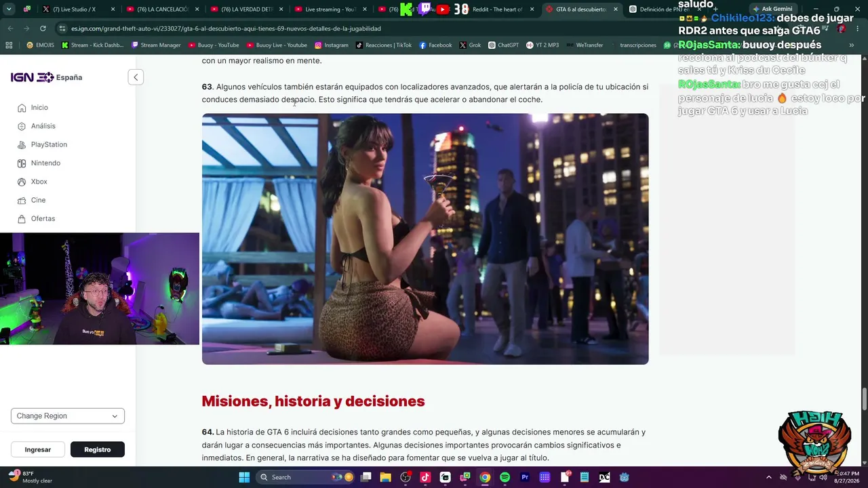Open Spotify from the taskbar
The width and height of the screenshot is (868, 488).
505,477
